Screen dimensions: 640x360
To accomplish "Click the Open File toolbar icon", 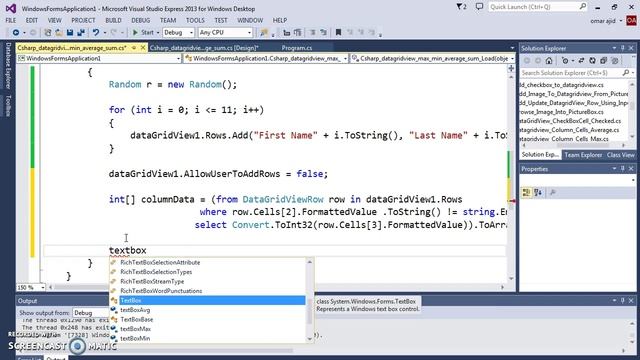I will tap(59, 32).
